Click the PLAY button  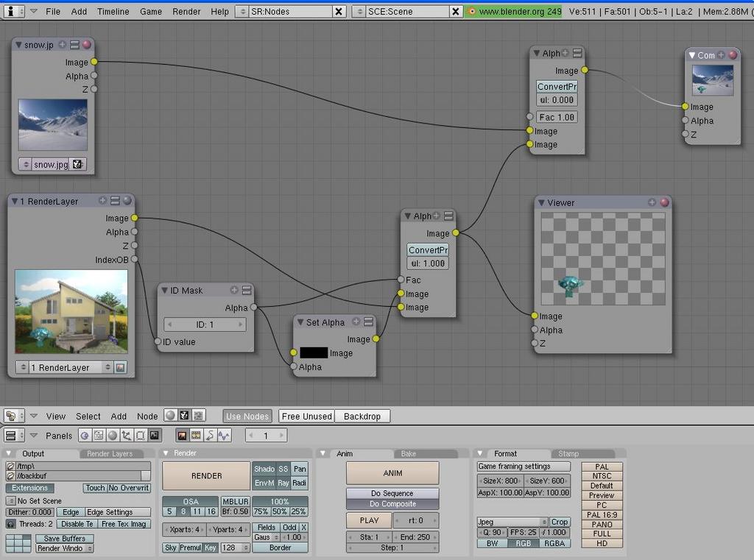pyautogui.click(x=369, y=520)
